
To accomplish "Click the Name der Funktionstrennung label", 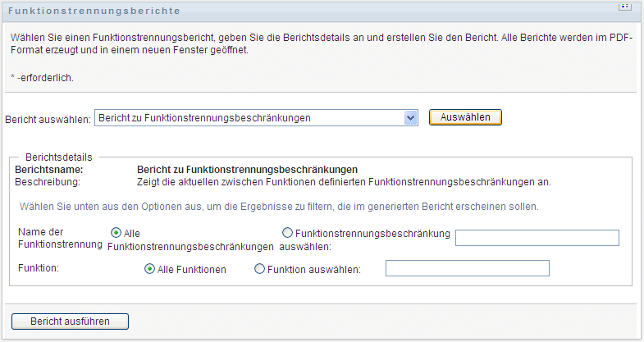I will click(x=59, y=238).
